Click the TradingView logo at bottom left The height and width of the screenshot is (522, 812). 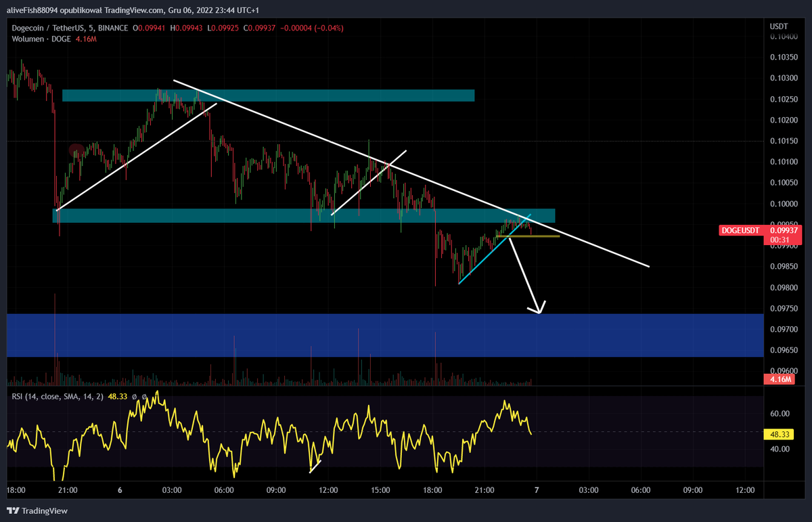(x=38, y=510)
